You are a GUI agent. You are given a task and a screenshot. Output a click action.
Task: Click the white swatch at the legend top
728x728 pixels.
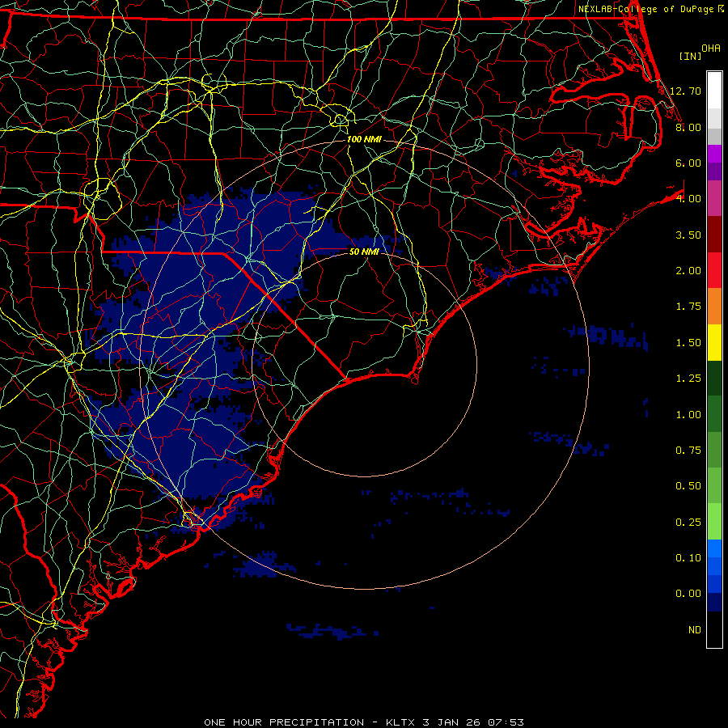click(x=714, y=91)
